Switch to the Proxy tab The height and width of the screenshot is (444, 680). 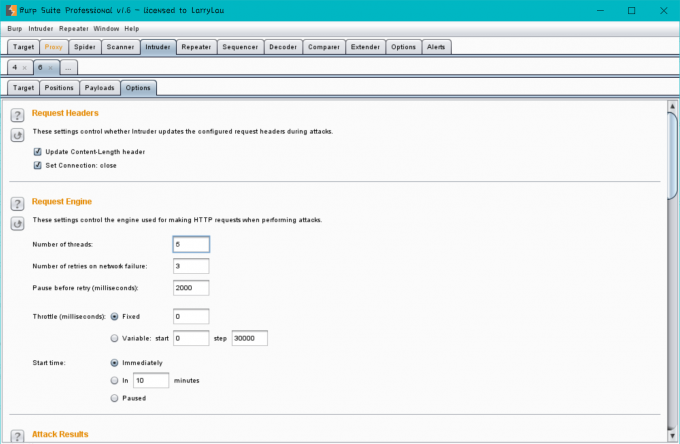[x=53, y=47]
